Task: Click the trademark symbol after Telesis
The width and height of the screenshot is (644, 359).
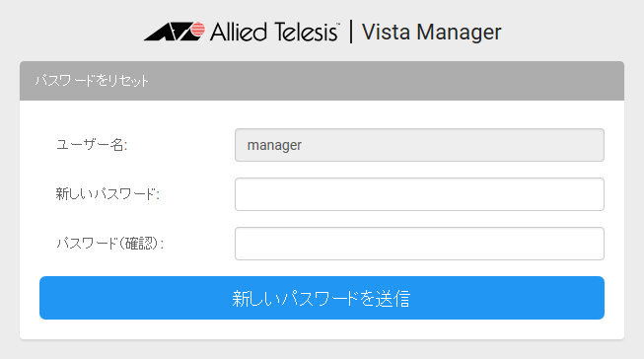Action: [x=338, y=25]
